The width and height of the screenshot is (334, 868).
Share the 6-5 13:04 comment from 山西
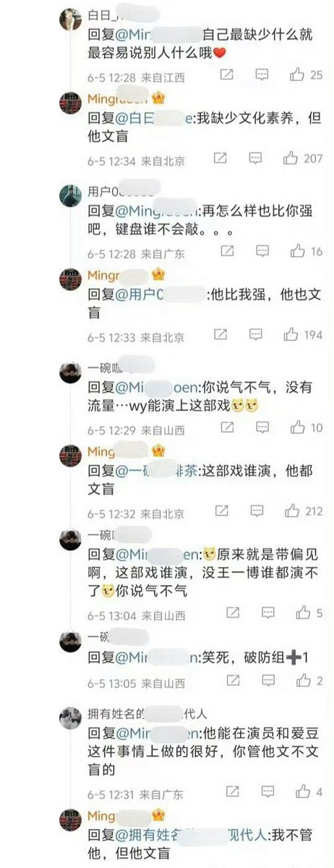coord(233,613)
